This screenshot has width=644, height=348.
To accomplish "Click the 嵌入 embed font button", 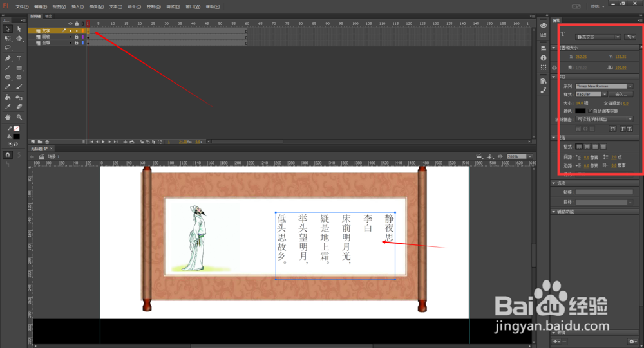I will coord(621,95).
